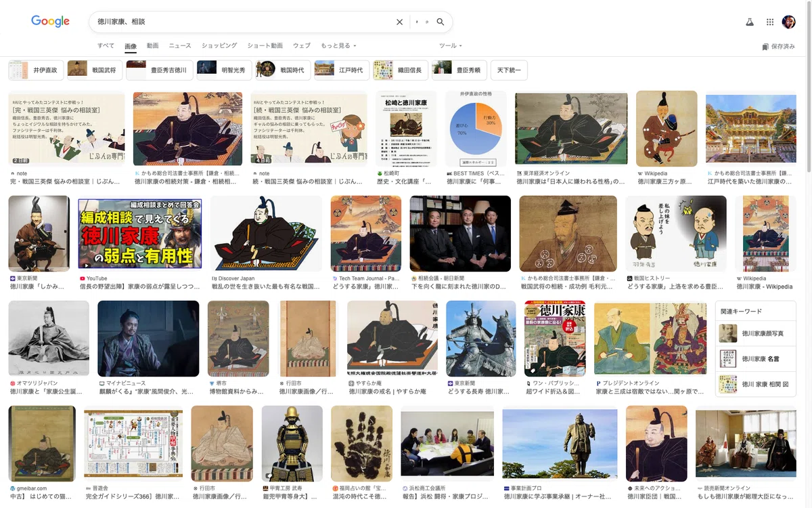The width and height of the screenshot is (812, 508).
Task: Open the statue photo from 事業計画プロ
Action: [560, 444]
